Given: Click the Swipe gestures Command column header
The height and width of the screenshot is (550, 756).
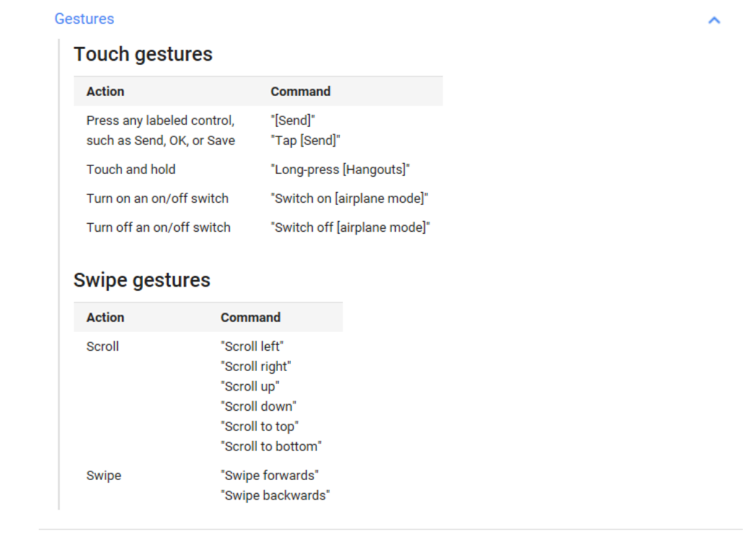Looking at the screenshot, I should 251,318.
